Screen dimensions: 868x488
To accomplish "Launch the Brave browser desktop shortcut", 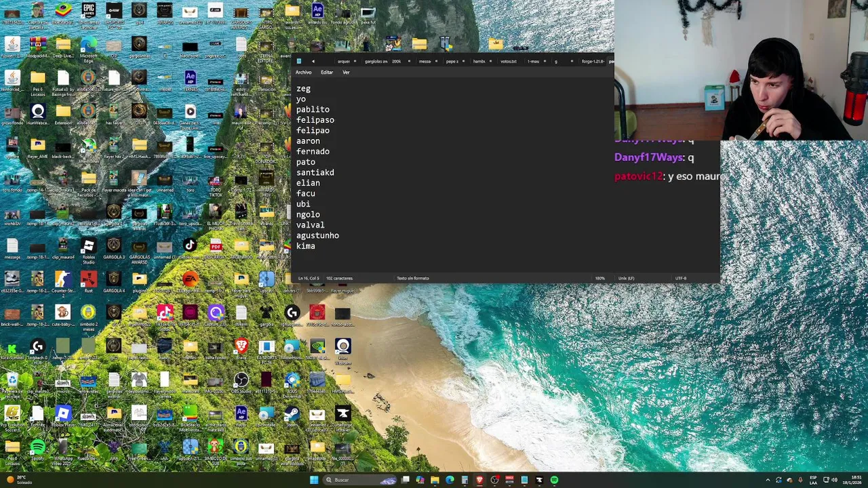I will point(241,349).
